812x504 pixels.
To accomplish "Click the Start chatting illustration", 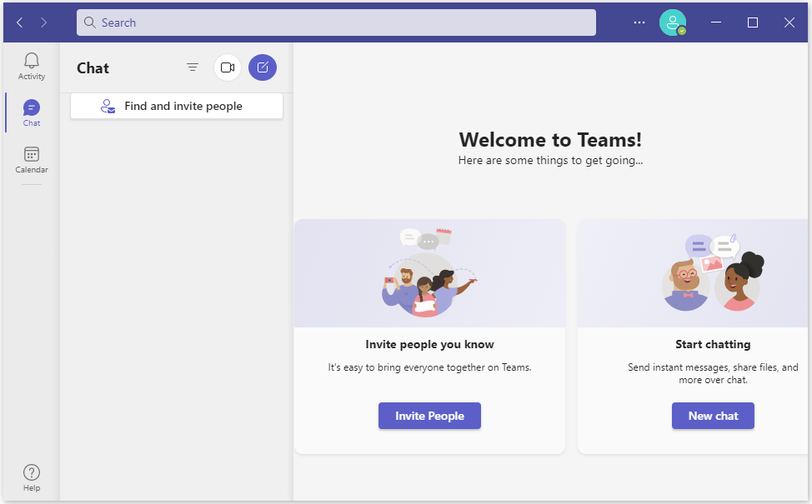I will pos(693,273).
